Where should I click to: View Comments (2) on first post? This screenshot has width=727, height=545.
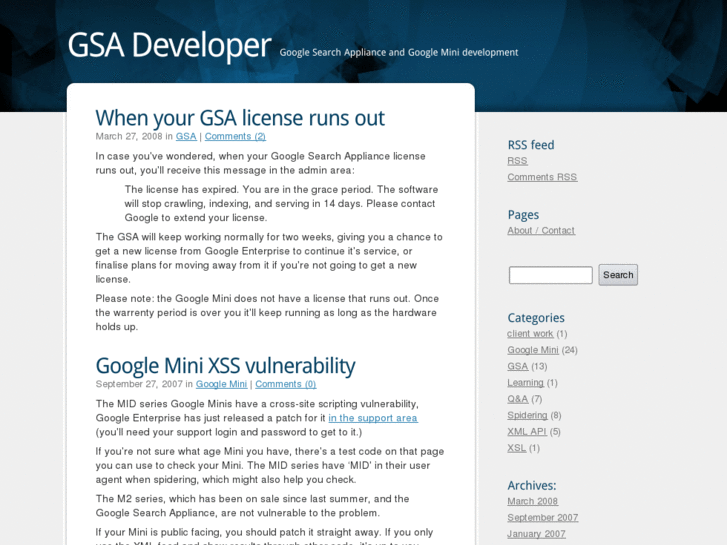[235, 136]
